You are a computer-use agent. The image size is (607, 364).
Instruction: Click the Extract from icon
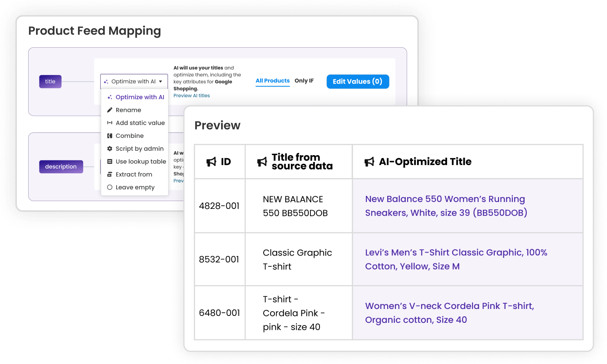(110, 175)
